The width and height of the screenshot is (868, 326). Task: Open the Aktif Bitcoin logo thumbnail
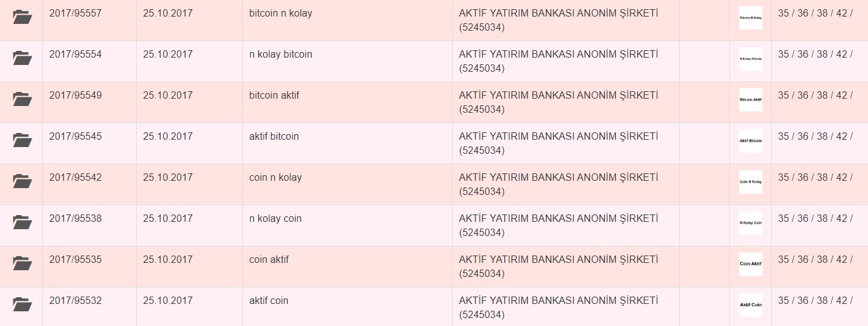tap(751, 141)
